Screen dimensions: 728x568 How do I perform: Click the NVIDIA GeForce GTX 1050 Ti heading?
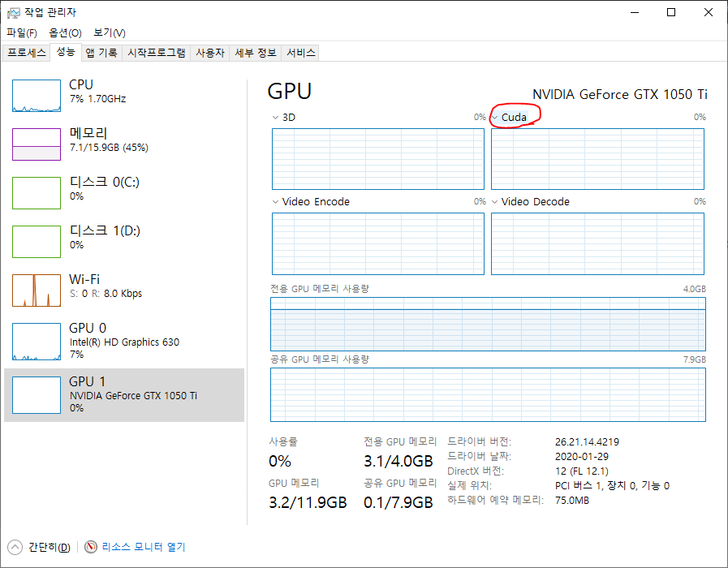point(620,95)
